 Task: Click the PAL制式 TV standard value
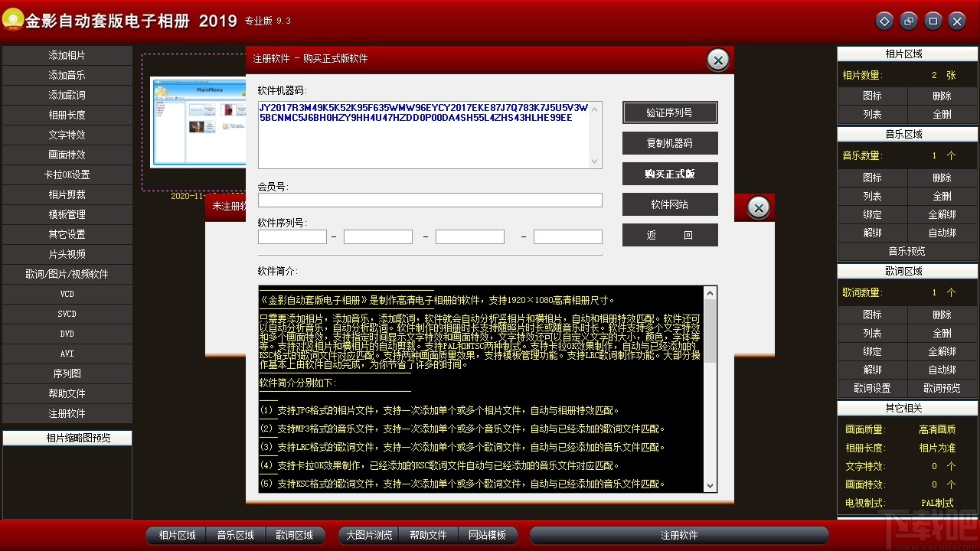tap(938, 504)
